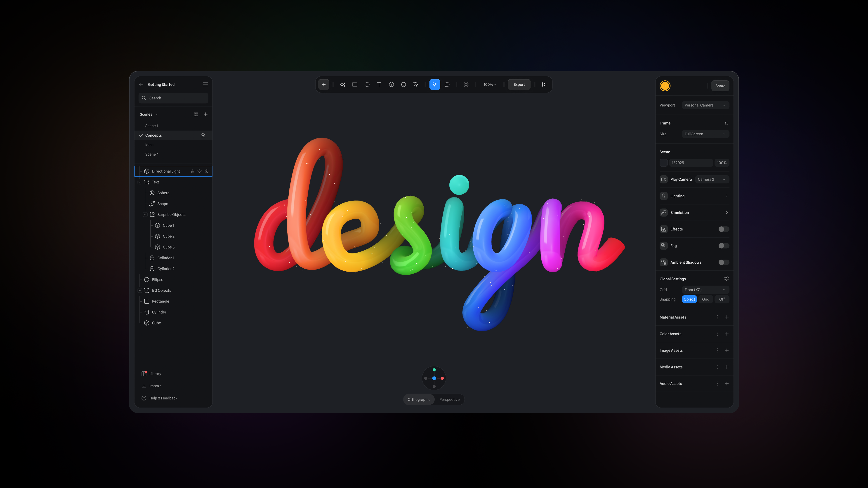Collapse the Surprise Objects group

pyautogui.click(x=145, y=215)
